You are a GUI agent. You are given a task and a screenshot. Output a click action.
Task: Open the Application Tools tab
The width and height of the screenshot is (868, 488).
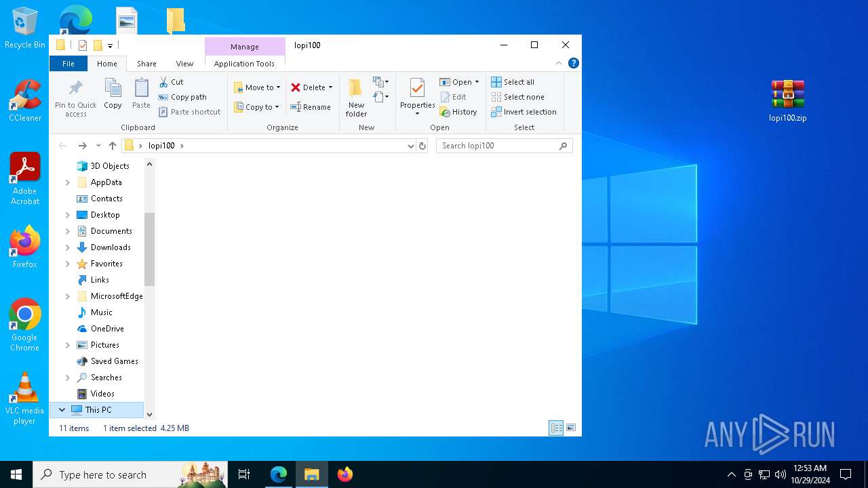[x=244, y=64]
